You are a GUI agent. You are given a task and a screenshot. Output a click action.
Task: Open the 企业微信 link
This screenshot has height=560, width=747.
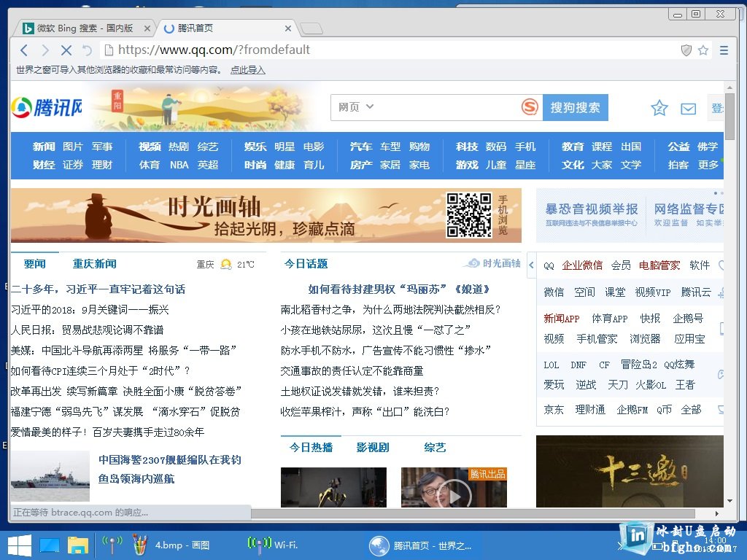pyautogui.click(x=582, y=265)
